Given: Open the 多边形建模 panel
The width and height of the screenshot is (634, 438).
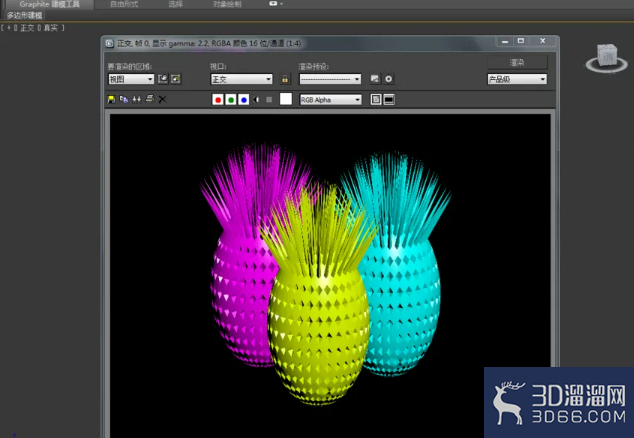Looking at the screenshot, I should point(24,15).
